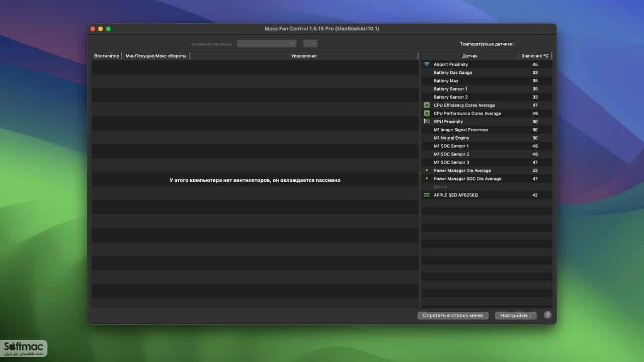Image resolution: width=644 pixels, height=362 pixels.
Task: Select the M1 SOC Sensor 2 row
Action: click(x=487, y=154)
